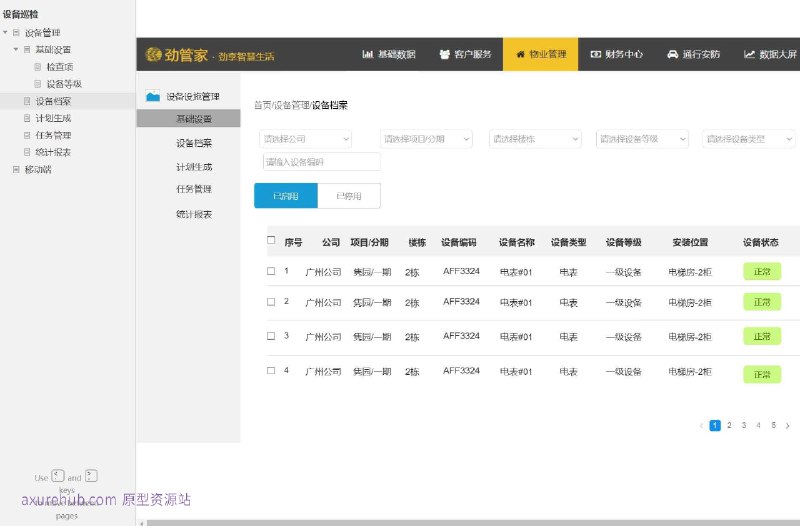This screenshot has height=526, width=800.
Task: Select 任务管理 in the side menu
Action: point(194,189)
